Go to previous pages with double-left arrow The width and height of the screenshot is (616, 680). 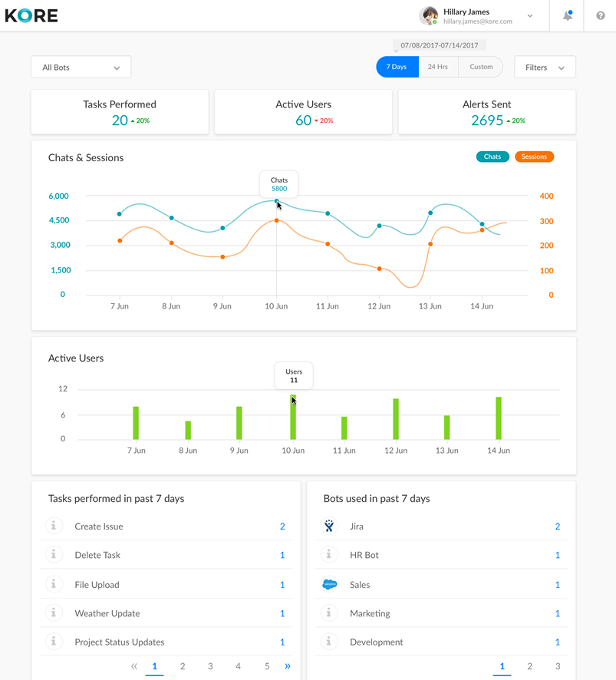134,666
